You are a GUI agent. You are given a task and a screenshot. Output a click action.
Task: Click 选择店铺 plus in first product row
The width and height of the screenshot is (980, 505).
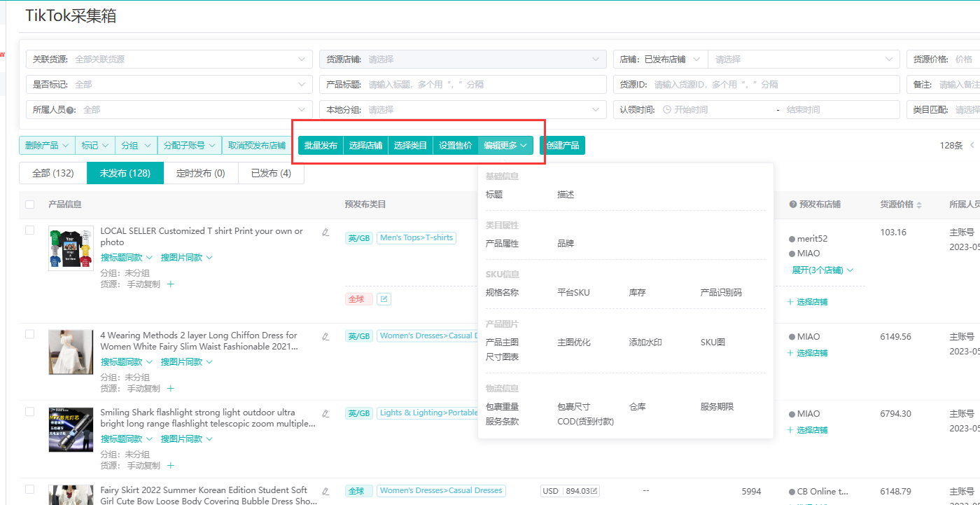tap(807, 302)
